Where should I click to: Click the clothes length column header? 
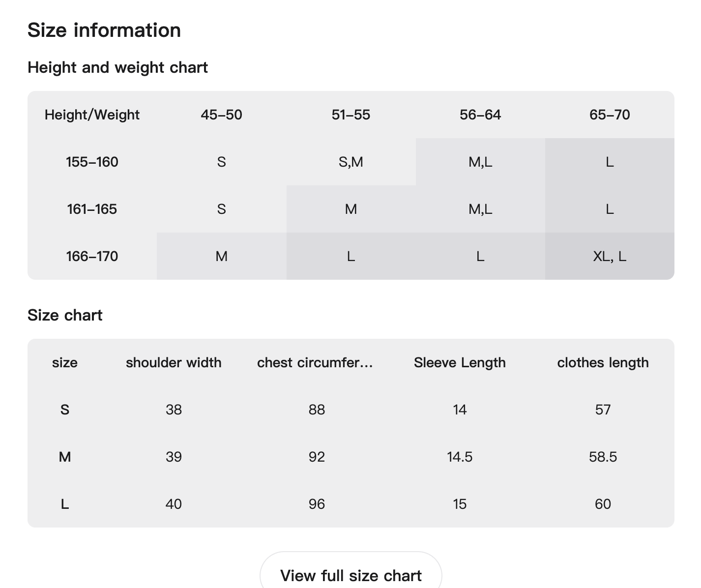tap(603, 362)
